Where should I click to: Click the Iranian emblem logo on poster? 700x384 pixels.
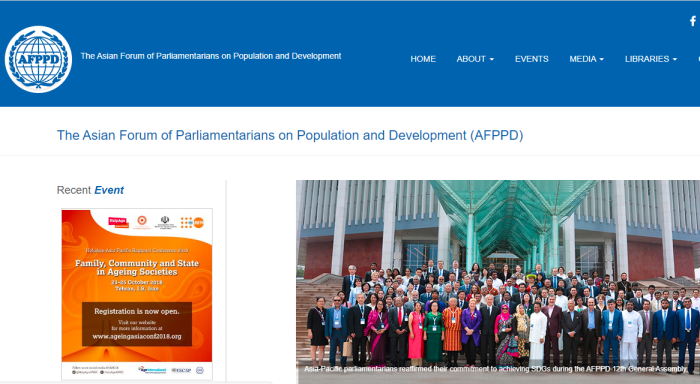165,222
